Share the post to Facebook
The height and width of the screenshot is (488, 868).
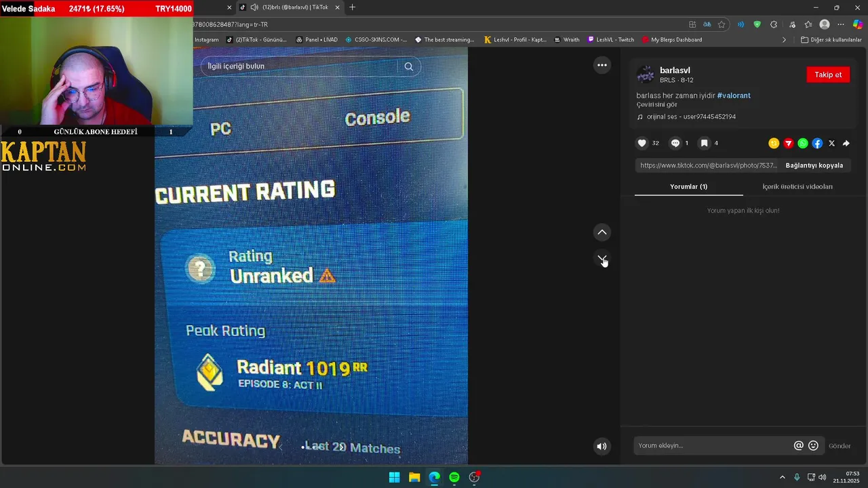(817, 143)
